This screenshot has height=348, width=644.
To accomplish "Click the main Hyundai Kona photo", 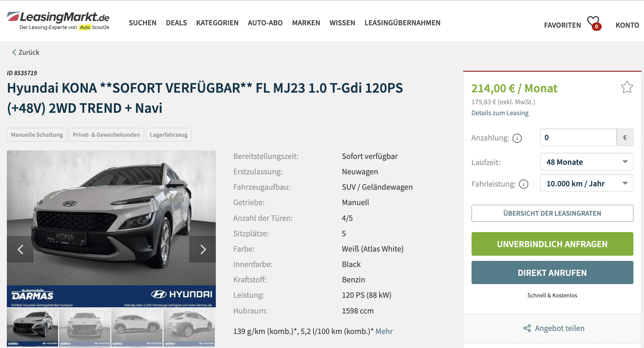I will click(x=111, y=229).
